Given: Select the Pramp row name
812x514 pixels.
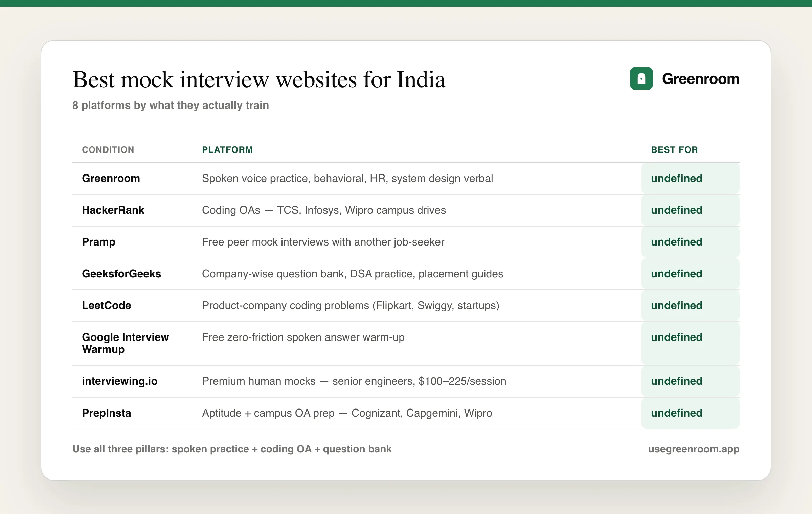Looking at the screenshot, I should pos(98,242).
